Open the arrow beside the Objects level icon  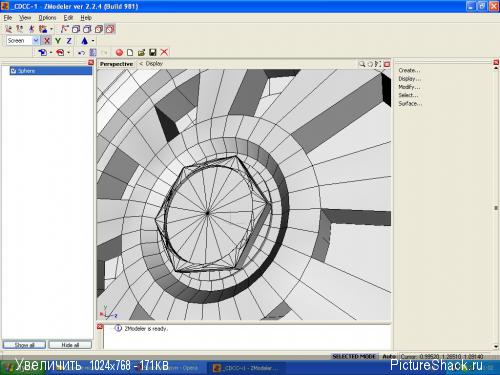click(x=51, y=29)
